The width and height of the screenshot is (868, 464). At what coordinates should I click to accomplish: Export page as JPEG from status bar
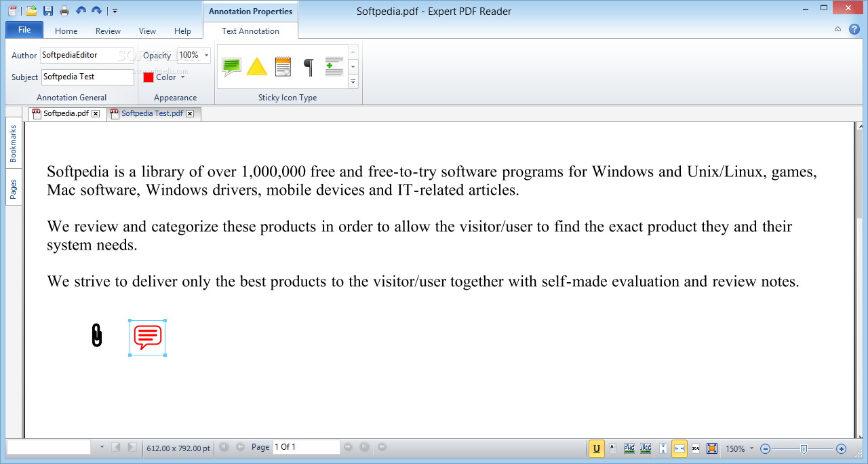coord(646,448)
